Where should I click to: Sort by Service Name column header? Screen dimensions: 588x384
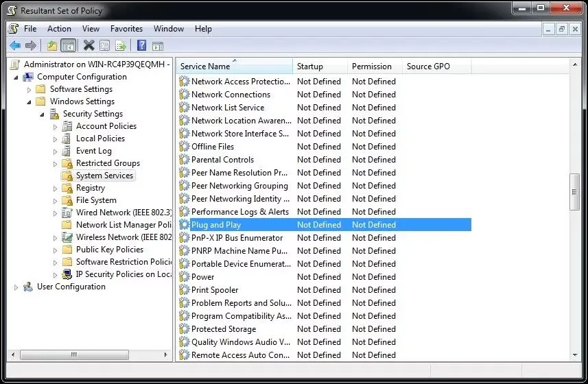[x=204, y=67]
